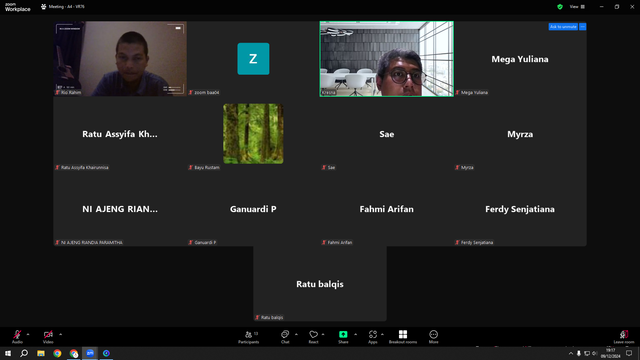Select the NI AJENG RIAN... participant tile
The width and height of the screenshot is (640, 360).
click(120, 209)
